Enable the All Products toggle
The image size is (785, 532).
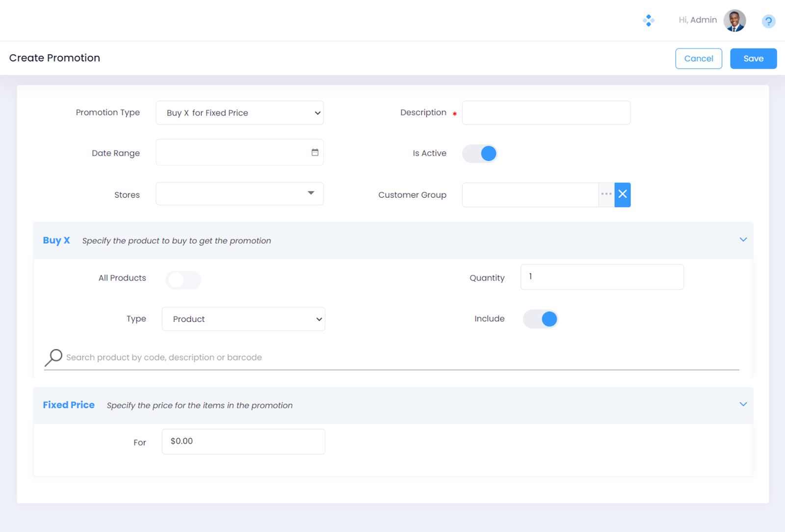pos(183,280)
